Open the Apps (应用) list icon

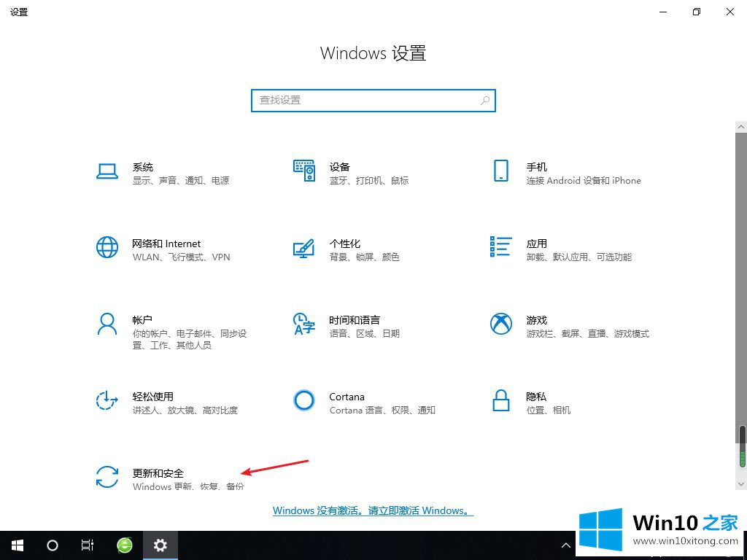pos(500,246)
